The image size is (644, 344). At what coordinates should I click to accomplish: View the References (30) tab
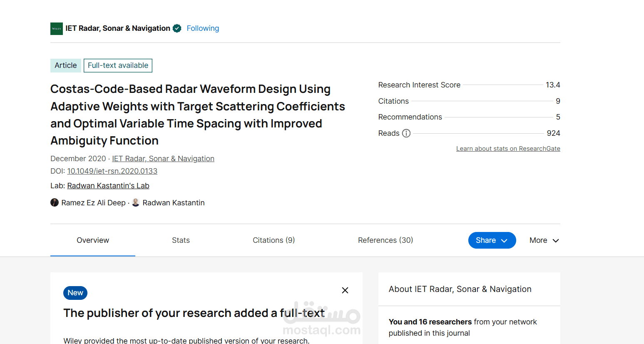385,240
